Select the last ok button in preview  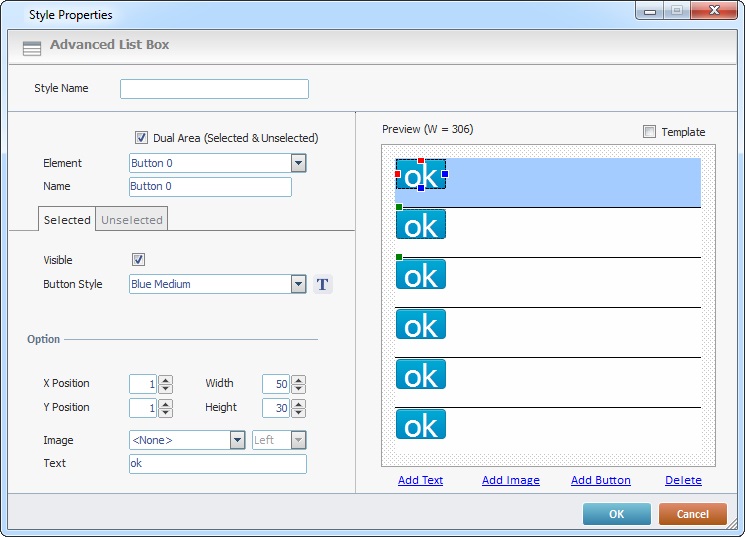click(421, 424)
